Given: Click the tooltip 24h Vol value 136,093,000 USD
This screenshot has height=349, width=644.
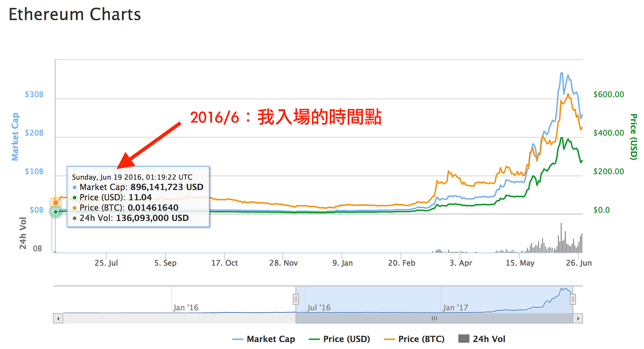Looking at the screenshot, I should [x=152, y=218].
